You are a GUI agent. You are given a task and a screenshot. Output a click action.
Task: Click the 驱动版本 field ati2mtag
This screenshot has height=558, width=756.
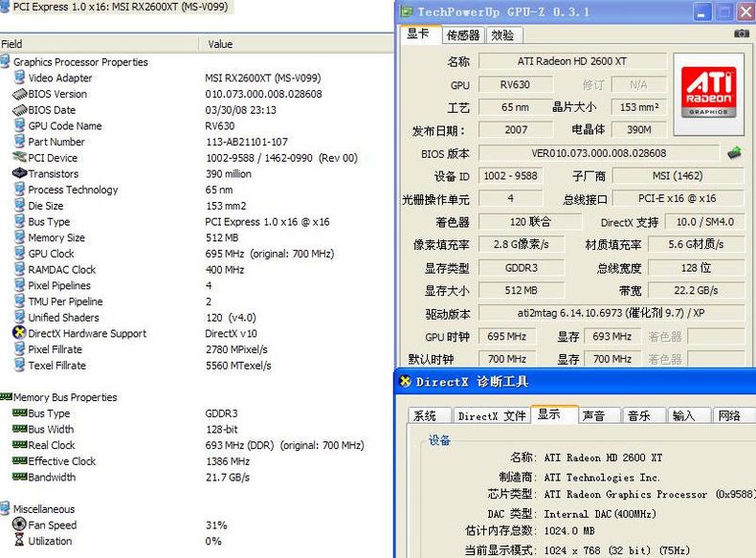[x=611, y=313]
